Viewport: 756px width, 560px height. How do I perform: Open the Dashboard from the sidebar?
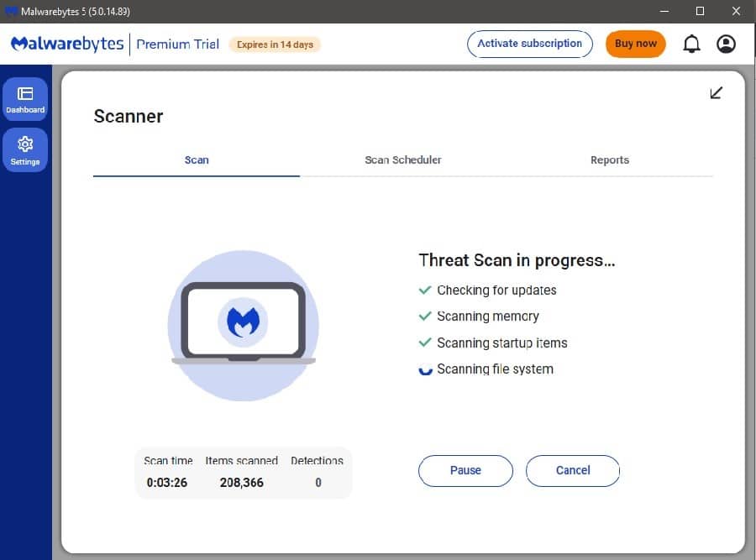[25, 99]
